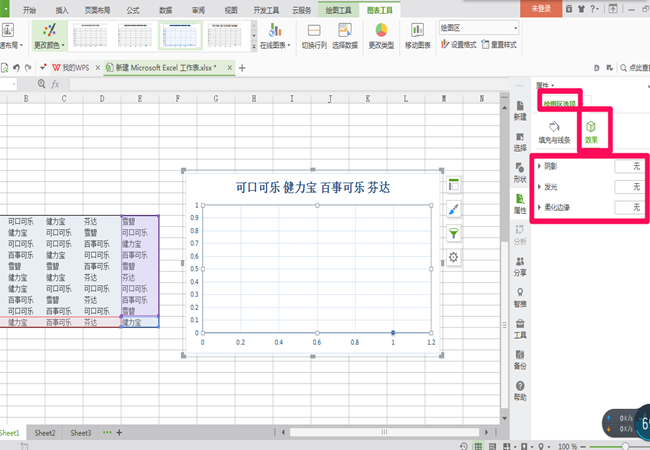Select the second chart style thumbnail
The height and width of the screenshot is (450, 650).
135,36
